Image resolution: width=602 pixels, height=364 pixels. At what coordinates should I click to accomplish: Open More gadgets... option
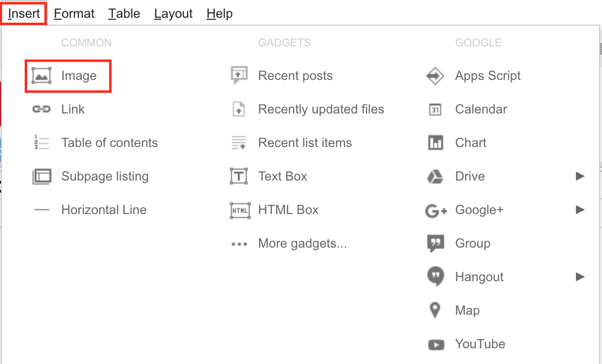tap(302, 243)
